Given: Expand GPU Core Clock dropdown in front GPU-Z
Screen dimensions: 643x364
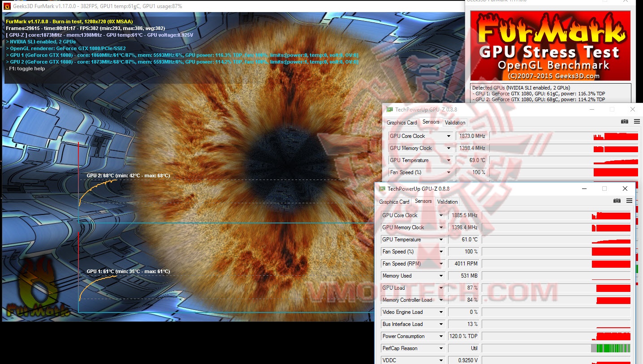Looking at the screenshot, I should tap(441, 215).
